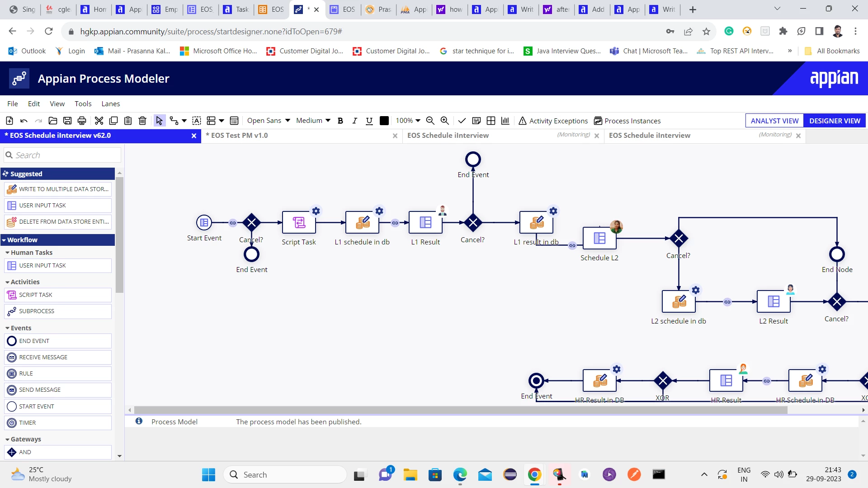Collapse the Events group
Screen dimensions: 868x488
(19, 328)
